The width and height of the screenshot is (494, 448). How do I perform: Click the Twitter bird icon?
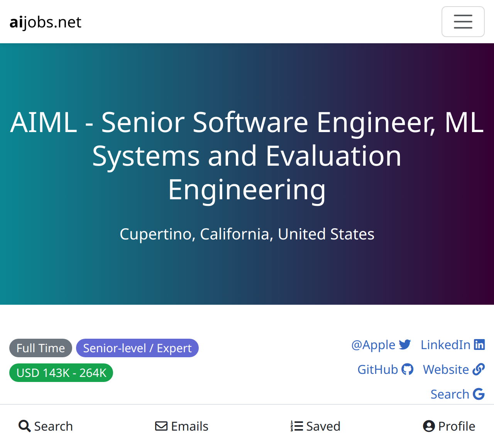(405, 344)
